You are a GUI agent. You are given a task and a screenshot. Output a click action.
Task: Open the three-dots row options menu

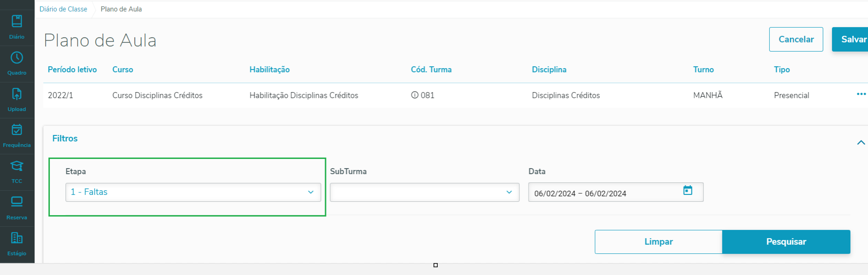(x=861, y=94)
